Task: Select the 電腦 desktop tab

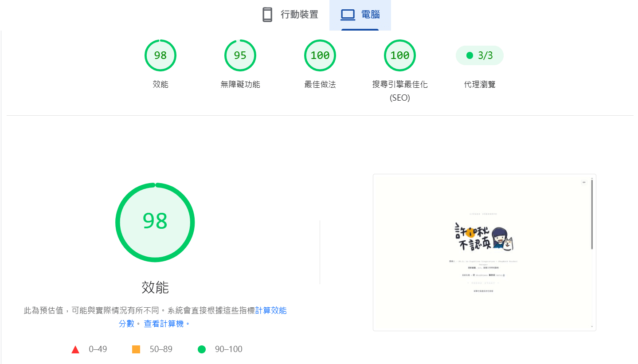Action: (x=360, y=15)
